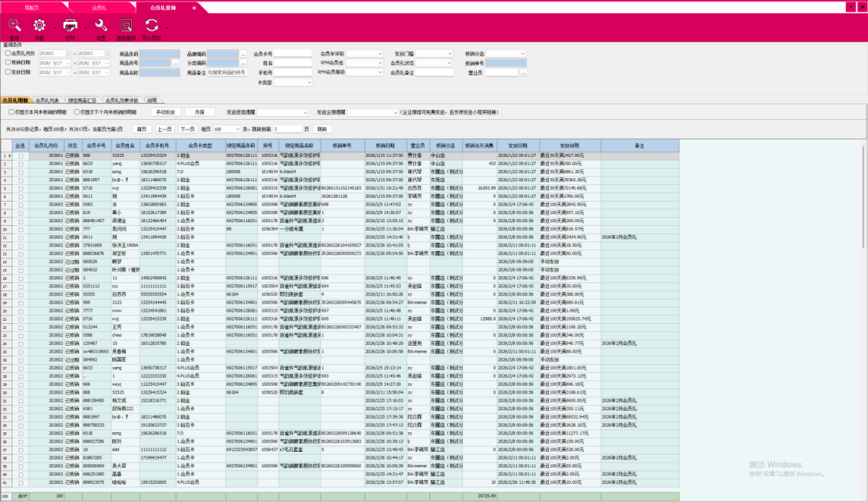Click the 查询 magnifier toolbar icon
The image size is (868, 502).
point(14,27)
